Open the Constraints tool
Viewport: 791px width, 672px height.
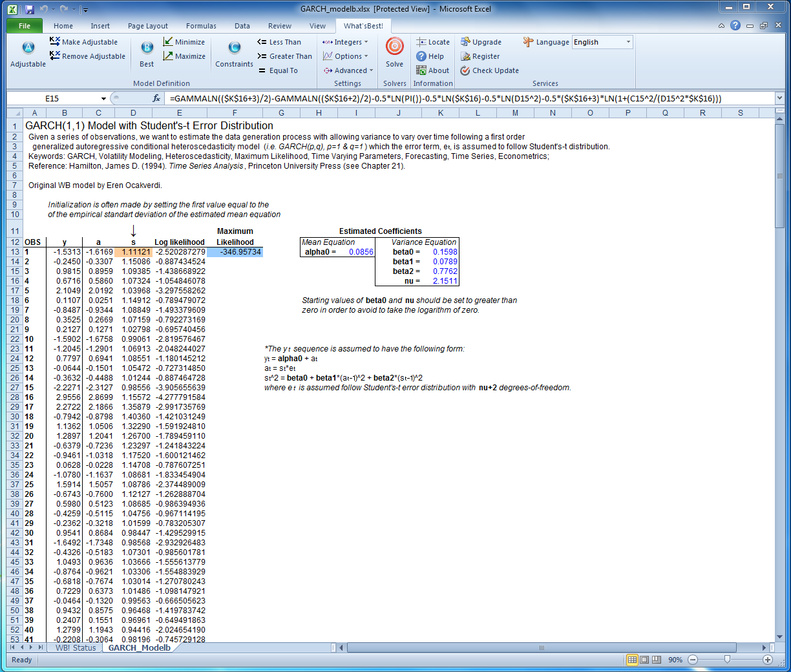[234, 48]
